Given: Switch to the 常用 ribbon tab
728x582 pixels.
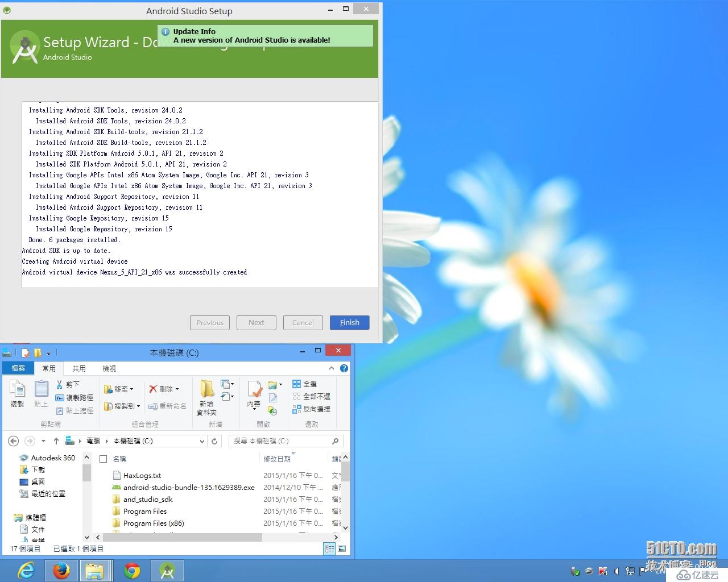Looking at the screenshot, I should coord(49,368).
